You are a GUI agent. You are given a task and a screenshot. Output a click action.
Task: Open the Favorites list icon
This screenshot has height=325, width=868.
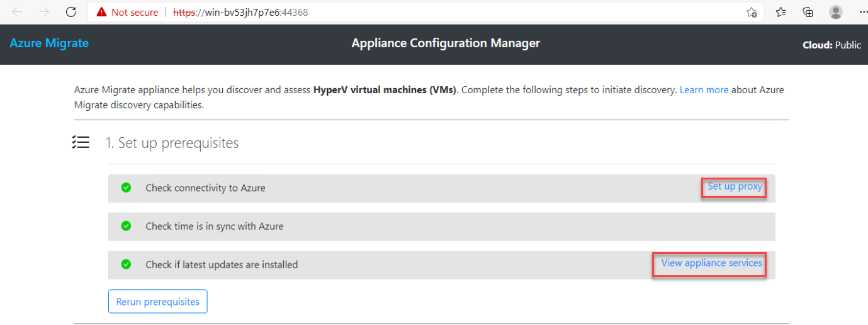point(781,12)
